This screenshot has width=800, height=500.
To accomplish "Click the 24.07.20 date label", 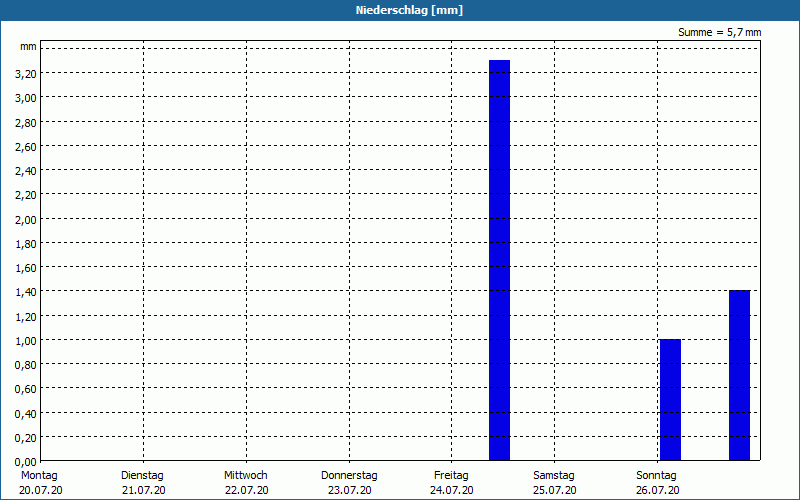I will (452, 490).
